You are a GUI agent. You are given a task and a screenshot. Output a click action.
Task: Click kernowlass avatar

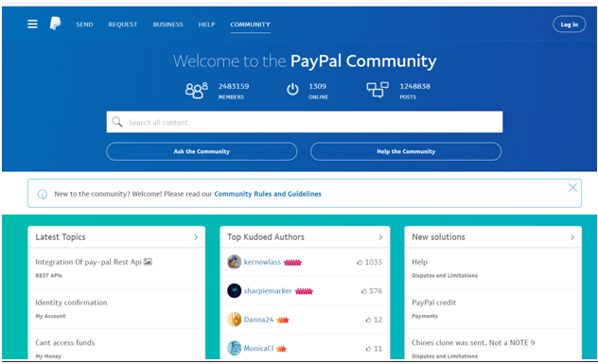(x=234, y=262)
